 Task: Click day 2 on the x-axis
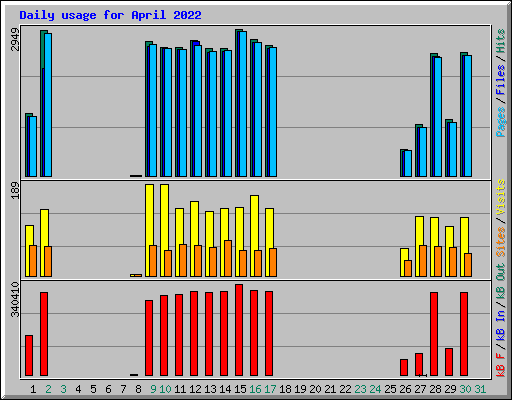(x=48, y=389)
